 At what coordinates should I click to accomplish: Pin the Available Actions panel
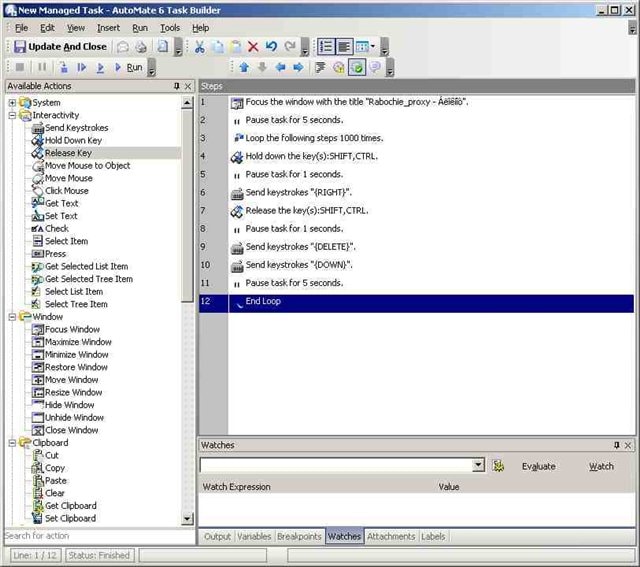pyautogui.click(x=177, y=87)
